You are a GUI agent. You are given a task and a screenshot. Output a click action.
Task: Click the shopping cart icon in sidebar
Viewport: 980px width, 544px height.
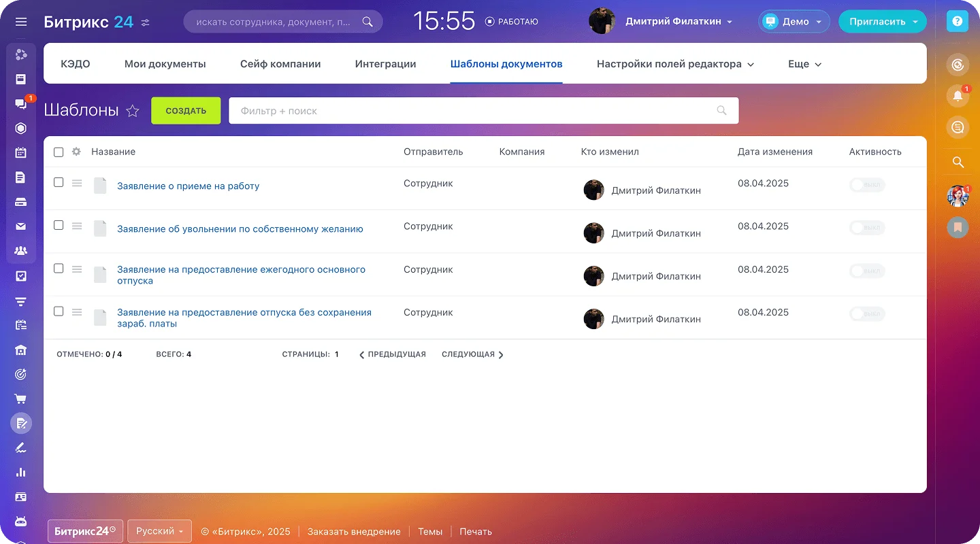coord(21,398)
